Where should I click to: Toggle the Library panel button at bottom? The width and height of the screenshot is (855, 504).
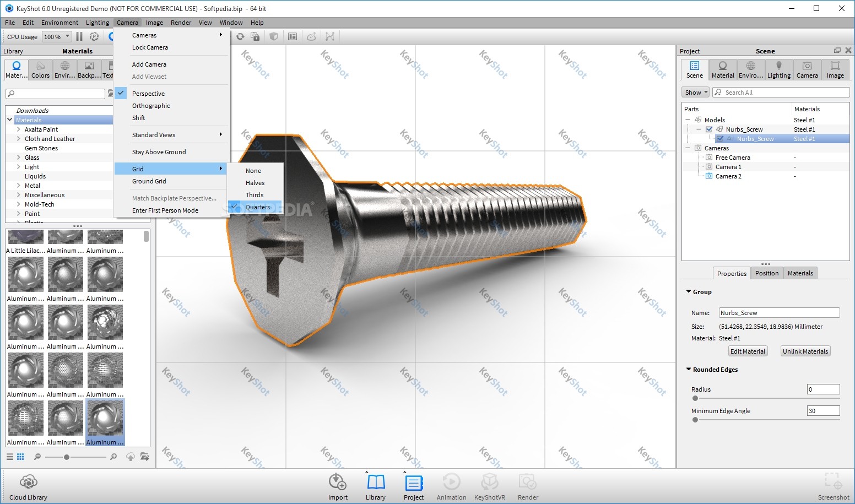click(376, 486)
